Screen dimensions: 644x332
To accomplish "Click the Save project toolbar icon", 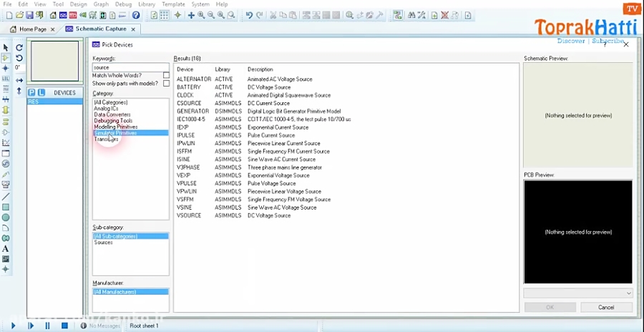I will tap(31, 15).
